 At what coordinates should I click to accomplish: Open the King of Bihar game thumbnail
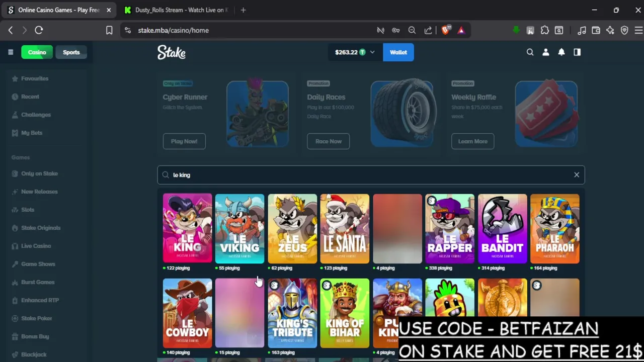(x=345, y=313)
